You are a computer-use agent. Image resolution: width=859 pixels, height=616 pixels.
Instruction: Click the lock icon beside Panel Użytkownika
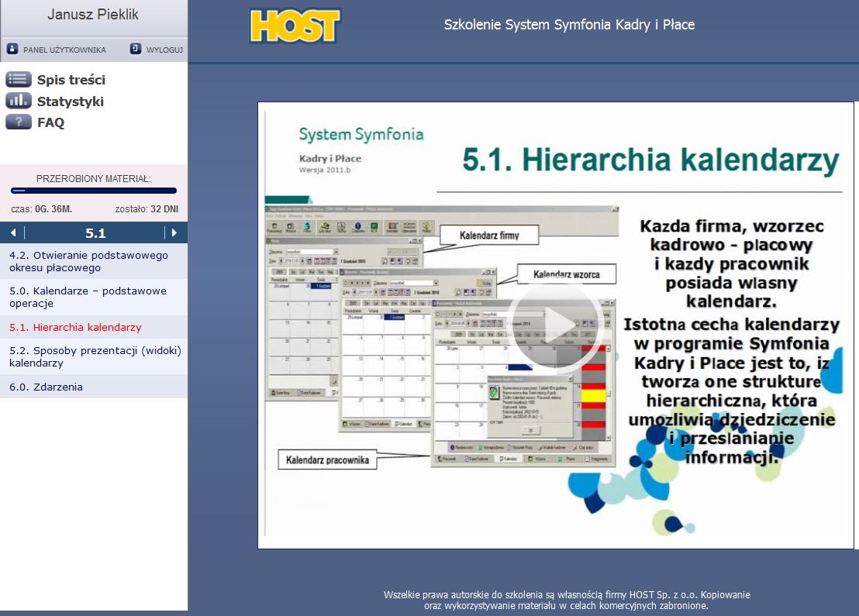point(12,49)
